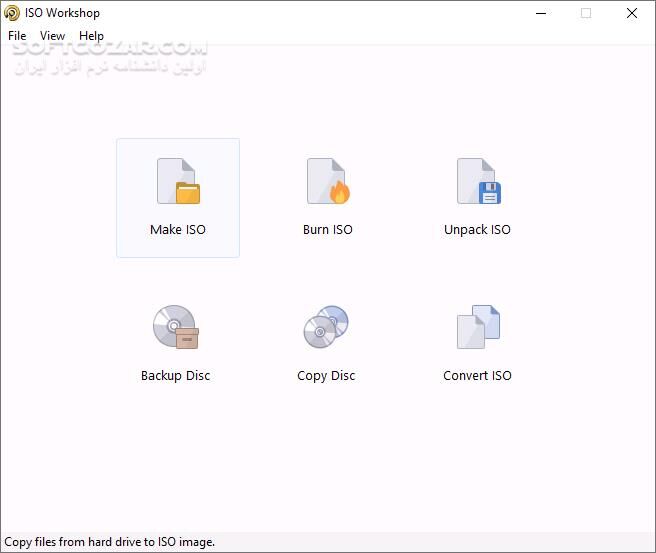
Task: Start via the "Copy Disc" text label
Action: (x=326, y=376)
